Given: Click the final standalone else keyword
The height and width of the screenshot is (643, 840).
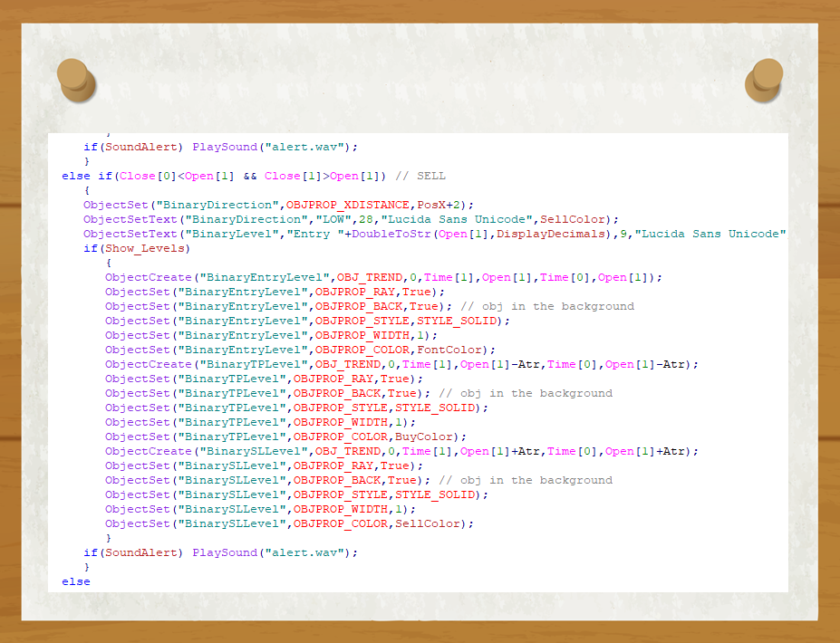Looking at the screenshot, I should [x=76, y=581].
